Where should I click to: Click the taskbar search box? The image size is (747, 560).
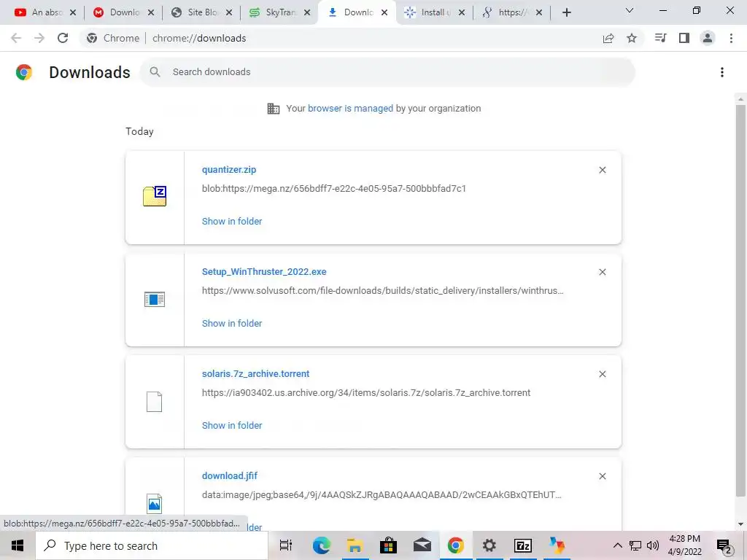tap(152, 545)
